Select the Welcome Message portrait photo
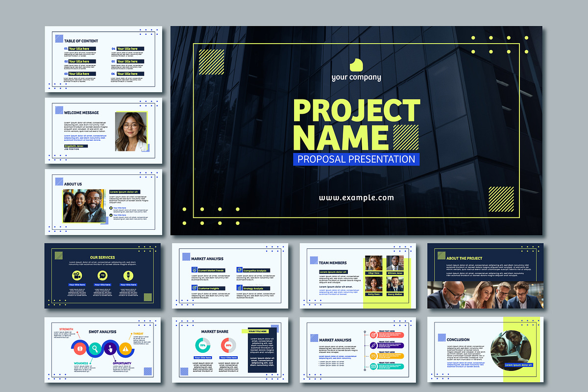Viewport: 588px width, 392px height. pos(131,132)
